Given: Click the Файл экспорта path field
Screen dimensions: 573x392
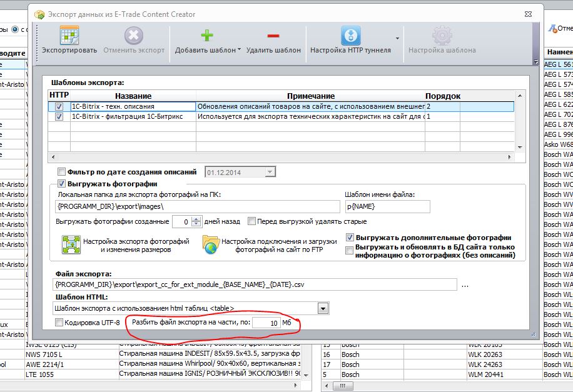Looking at the screenshot, I should point(255,284).
